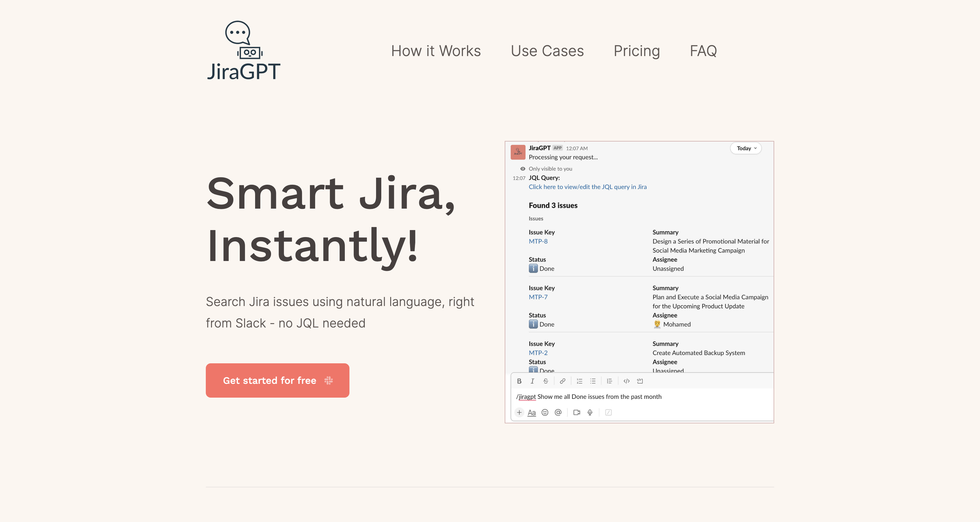Viewport: 980px width, 522px height.
Task: Click the microphone audio clip icon
Action: click(x=590, y=412)
